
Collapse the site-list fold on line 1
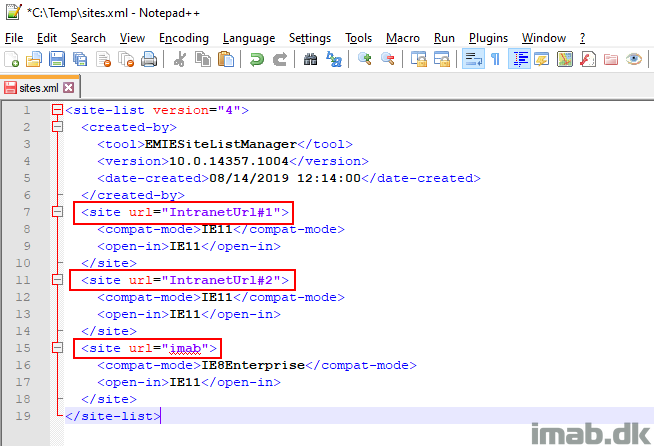tap(57, 110)
